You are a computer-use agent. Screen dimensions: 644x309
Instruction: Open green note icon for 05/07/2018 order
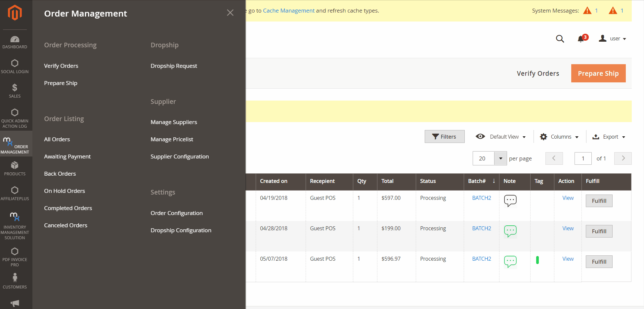[510, 261]
